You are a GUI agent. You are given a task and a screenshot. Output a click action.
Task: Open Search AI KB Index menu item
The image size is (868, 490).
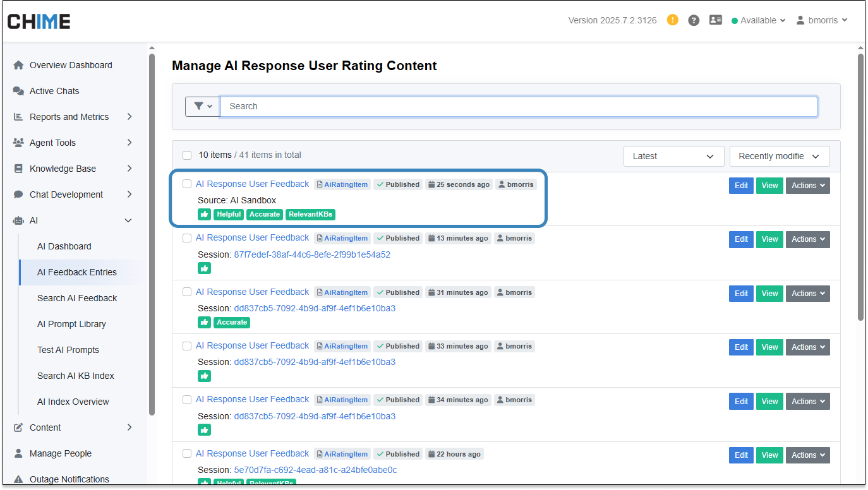(x=76, y=376)
